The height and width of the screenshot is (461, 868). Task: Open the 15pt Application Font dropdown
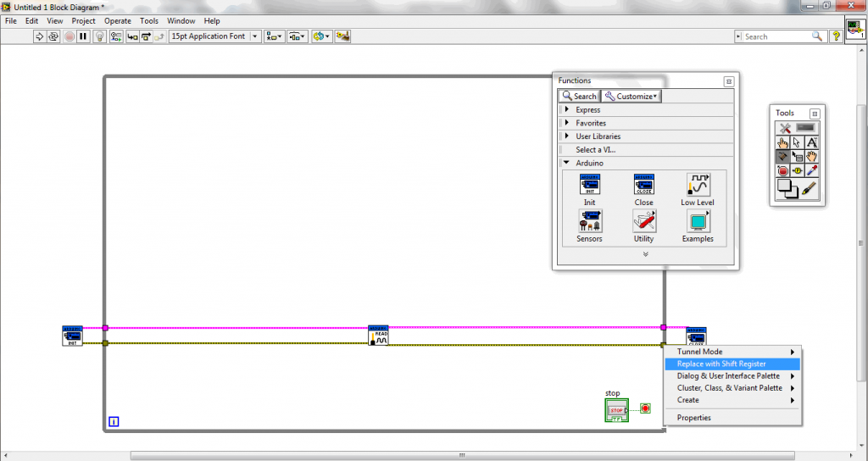coord(214,36)
